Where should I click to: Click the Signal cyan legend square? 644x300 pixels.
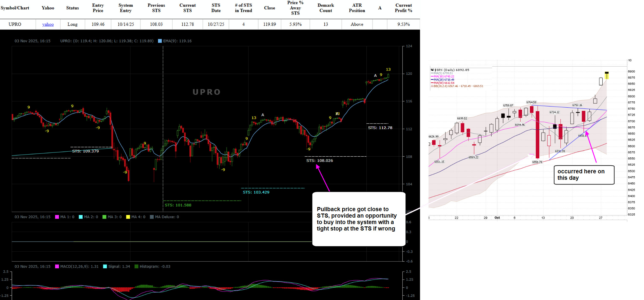point(105,267)
